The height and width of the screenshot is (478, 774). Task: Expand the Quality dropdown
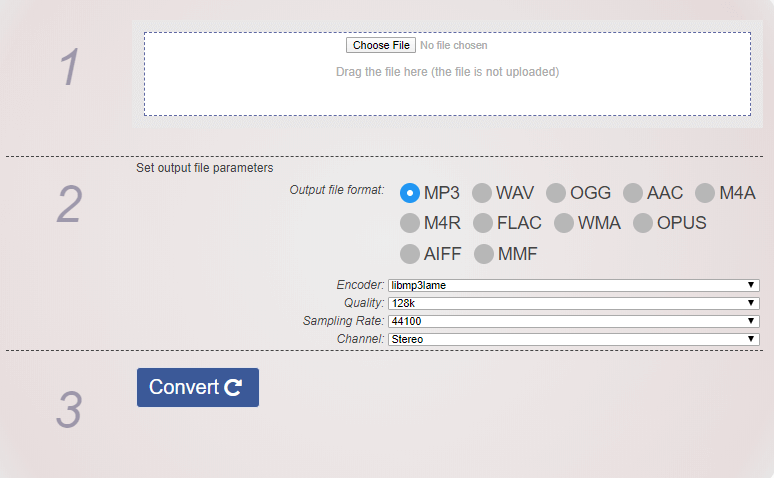573,303
